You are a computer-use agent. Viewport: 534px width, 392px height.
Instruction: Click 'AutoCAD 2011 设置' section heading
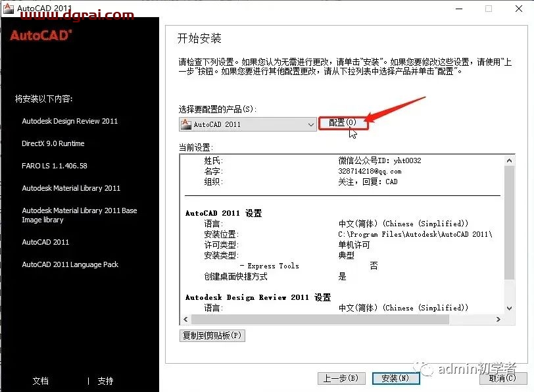click(x=224, y=213)
